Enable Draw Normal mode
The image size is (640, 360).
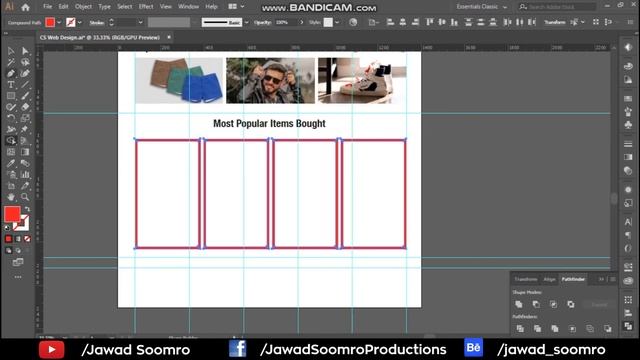coord(9,250)
